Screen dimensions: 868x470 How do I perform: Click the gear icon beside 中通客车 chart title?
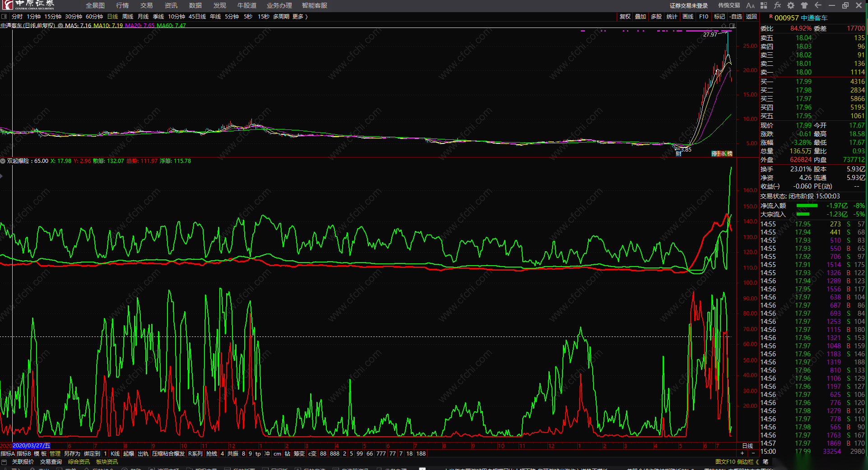pos(60,26)
